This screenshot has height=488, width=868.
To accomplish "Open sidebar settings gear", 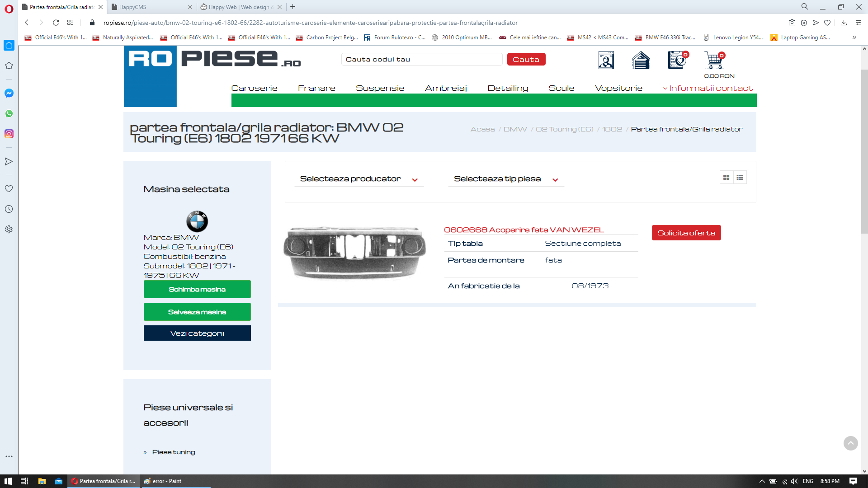I will click(9, 229).
